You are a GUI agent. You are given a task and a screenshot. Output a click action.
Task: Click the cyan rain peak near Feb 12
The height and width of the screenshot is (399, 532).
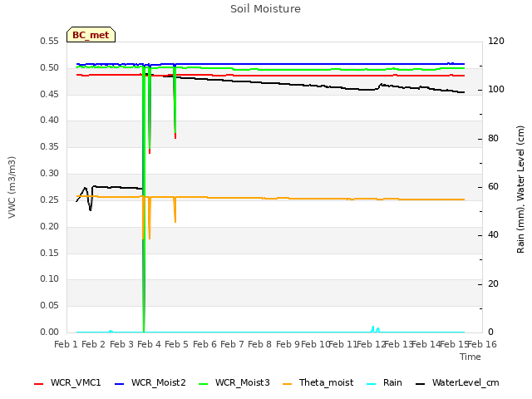tap(373, 328)
